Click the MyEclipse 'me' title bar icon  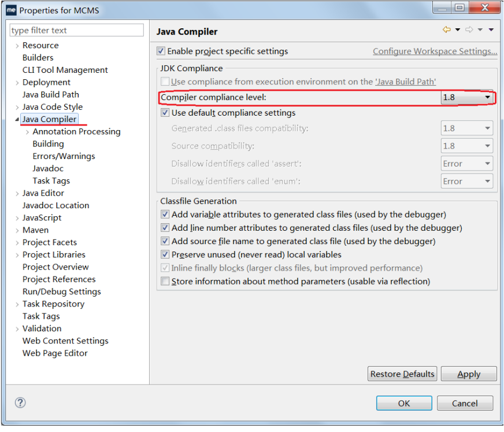pos(11,10)
